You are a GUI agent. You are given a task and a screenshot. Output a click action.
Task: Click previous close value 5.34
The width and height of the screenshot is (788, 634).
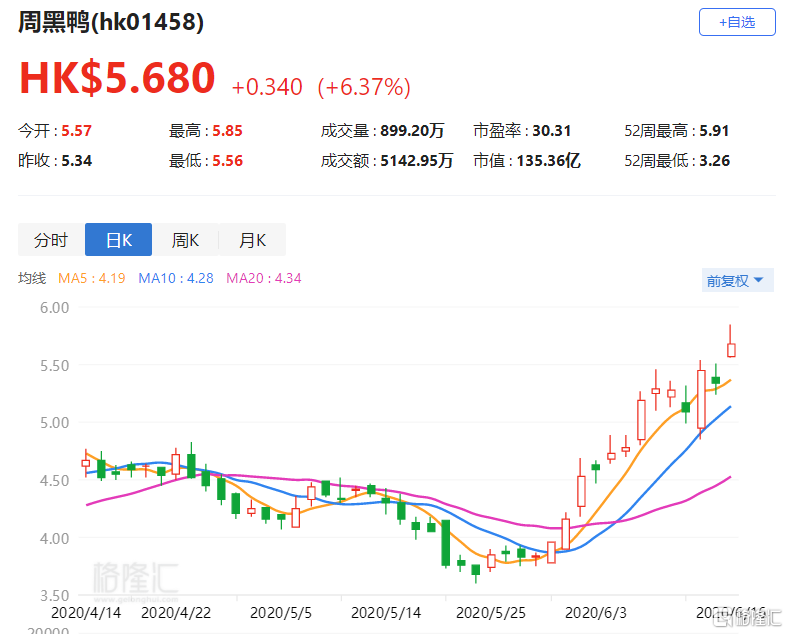(76, 161)
